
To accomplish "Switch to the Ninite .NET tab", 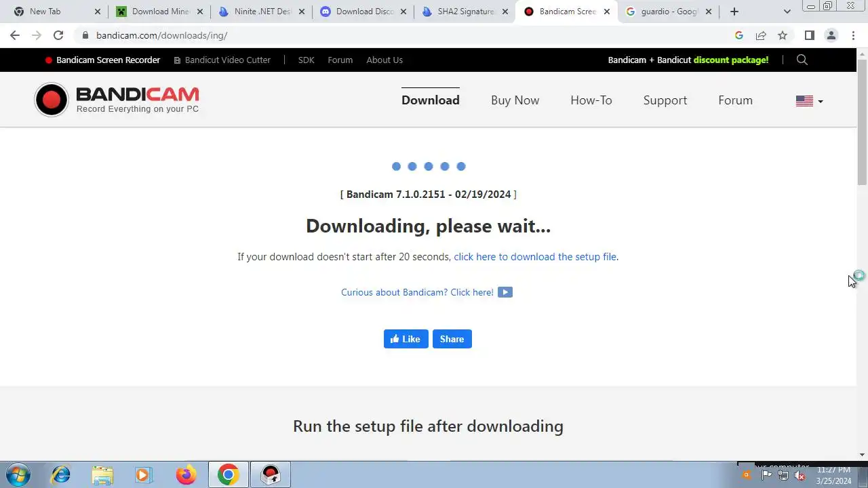I will pos(262,12).
